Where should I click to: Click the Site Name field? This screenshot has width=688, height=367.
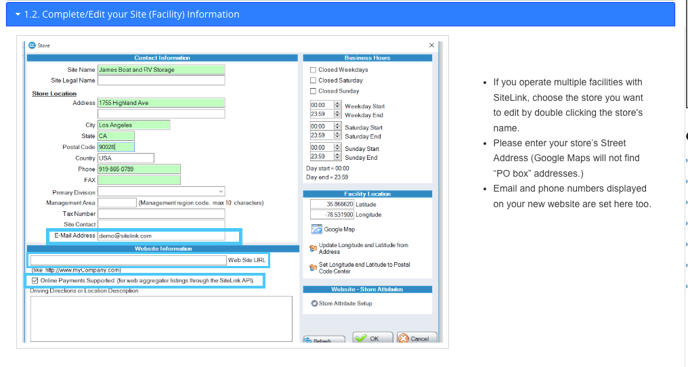(x=161, y=69)
